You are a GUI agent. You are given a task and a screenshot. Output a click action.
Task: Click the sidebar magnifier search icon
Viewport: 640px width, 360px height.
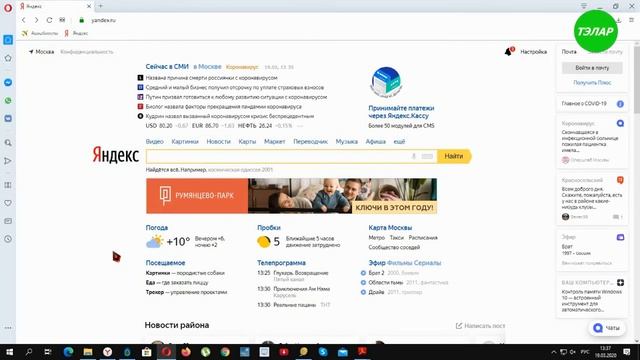[x=8, y=143]
